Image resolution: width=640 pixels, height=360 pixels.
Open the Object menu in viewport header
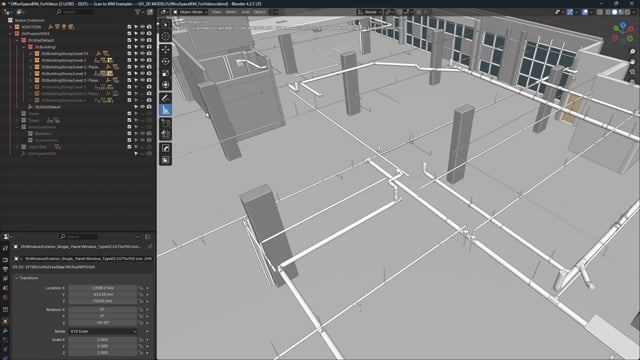[259, 12]
